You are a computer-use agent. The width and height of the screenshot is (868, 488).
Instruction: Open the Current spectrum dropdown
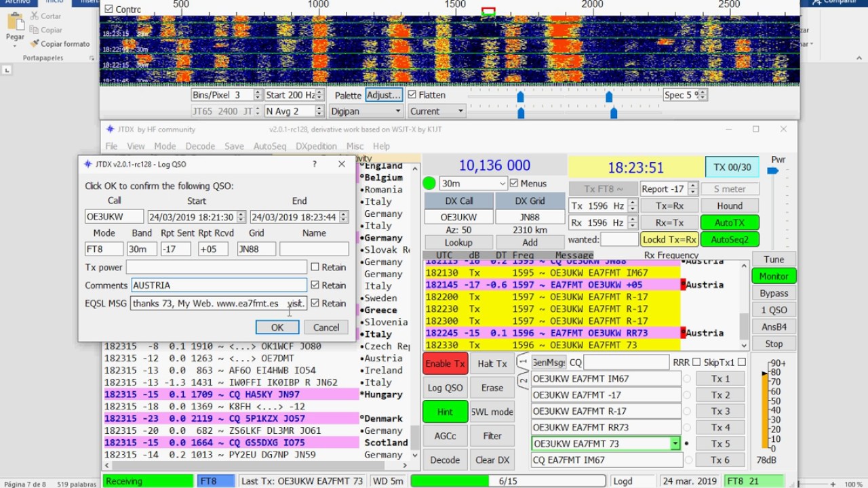(x=437, y=111)
